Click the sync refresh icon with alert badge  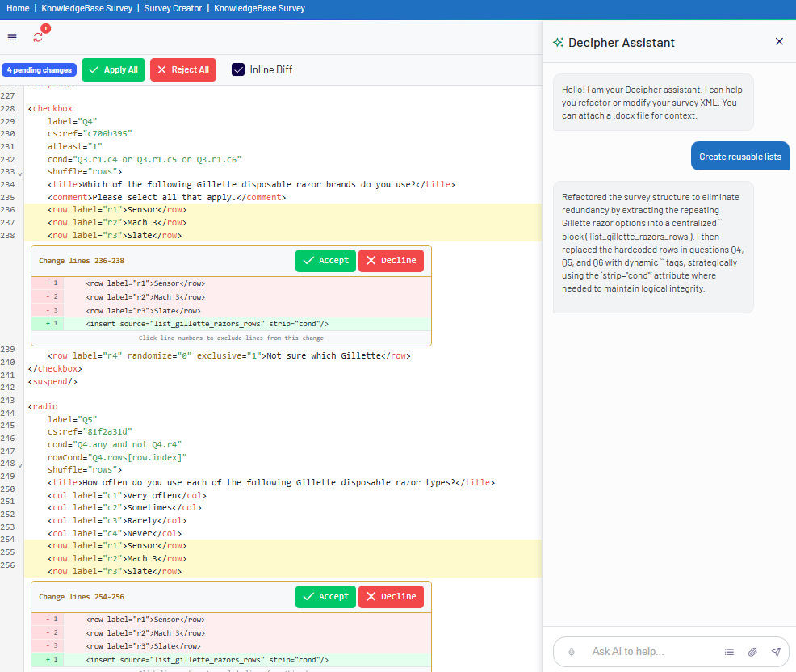(x=39, y=36)
